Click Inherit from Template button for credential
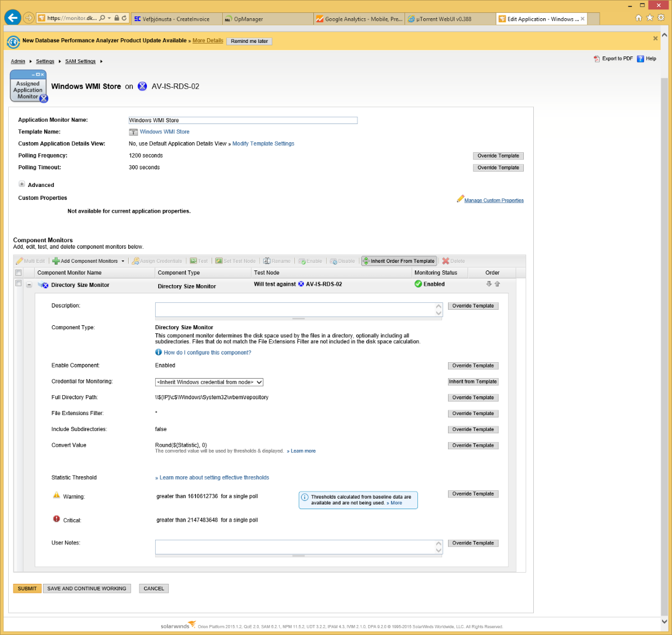The height and width of the screenshot is (635, 672). (473, 382)
